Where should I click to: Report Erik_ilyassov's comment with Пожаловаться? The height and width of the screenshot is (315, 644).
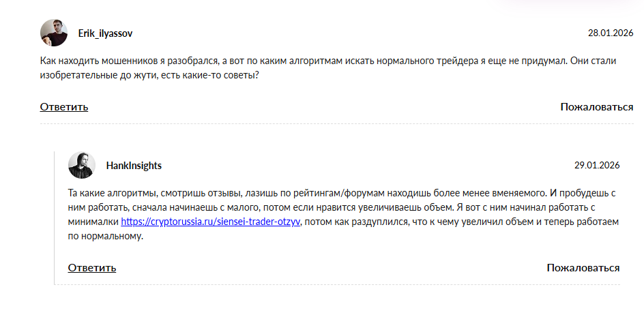click(596, 107)
